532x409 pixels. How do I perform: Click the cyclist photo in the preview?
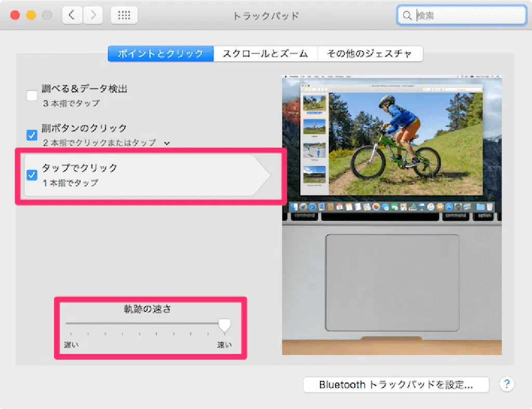[405, 144]
